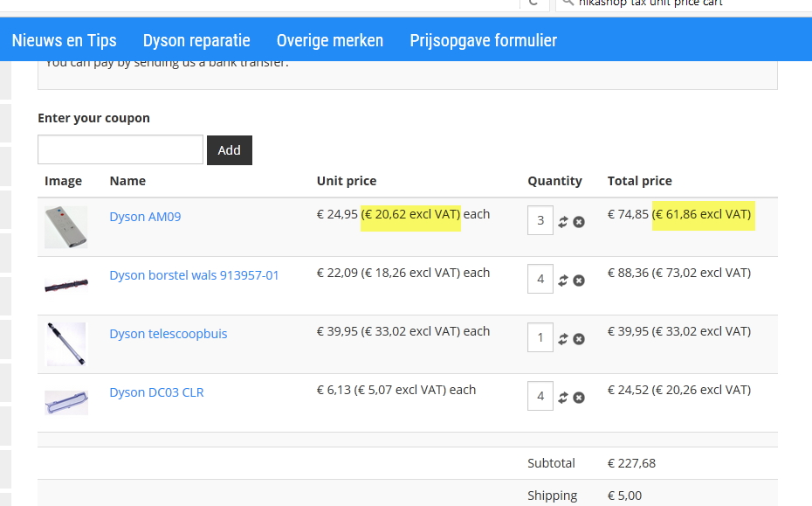Remove Dyson telescoopbuis from cart

[x=579, y=339]
